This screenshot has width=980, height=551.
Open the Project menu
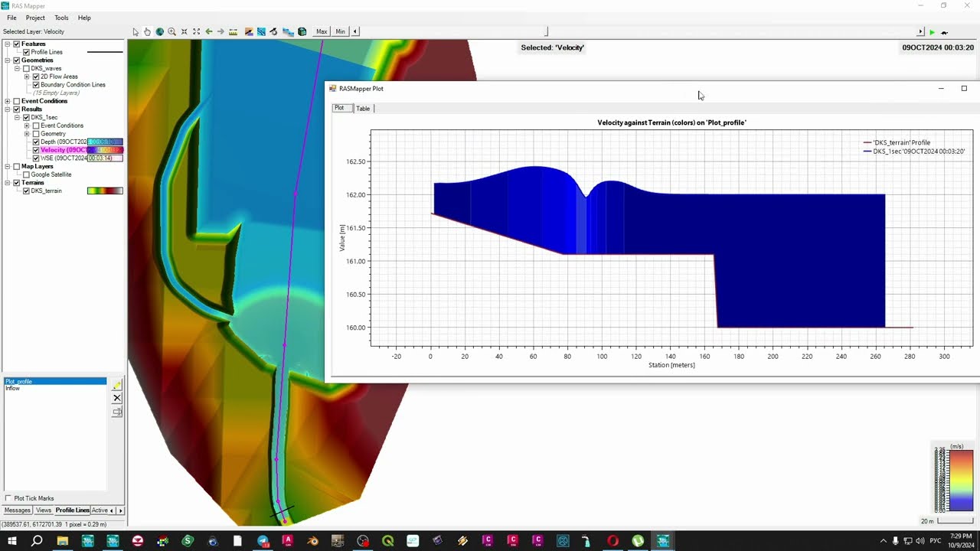35,18
